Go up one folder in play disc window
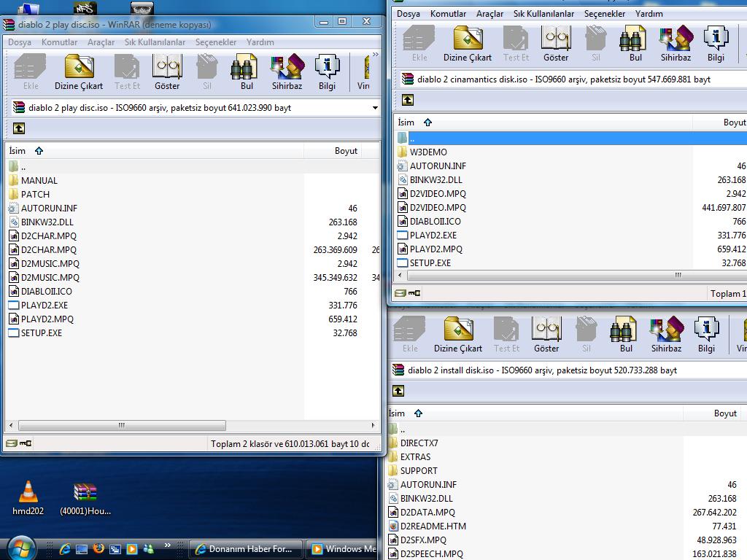 click(19, 128)
